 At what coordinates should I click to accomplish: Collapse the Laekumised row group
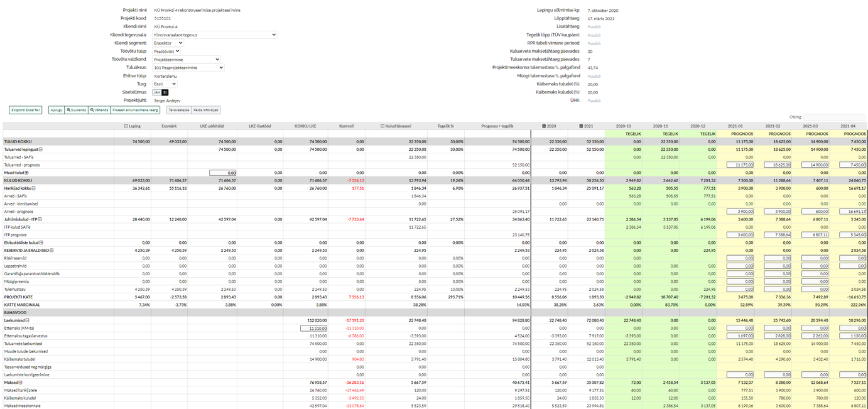click(27, 320)
